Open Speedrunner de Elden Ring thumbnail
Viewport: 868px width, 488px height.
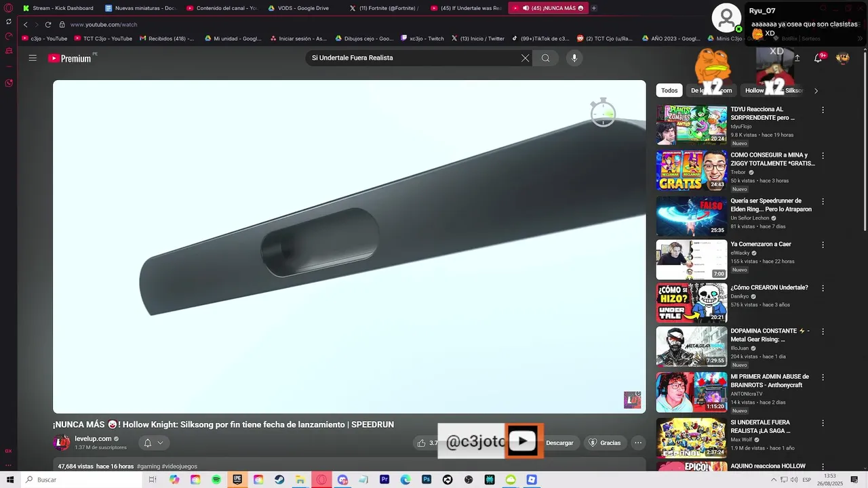(x=691, y=216)
